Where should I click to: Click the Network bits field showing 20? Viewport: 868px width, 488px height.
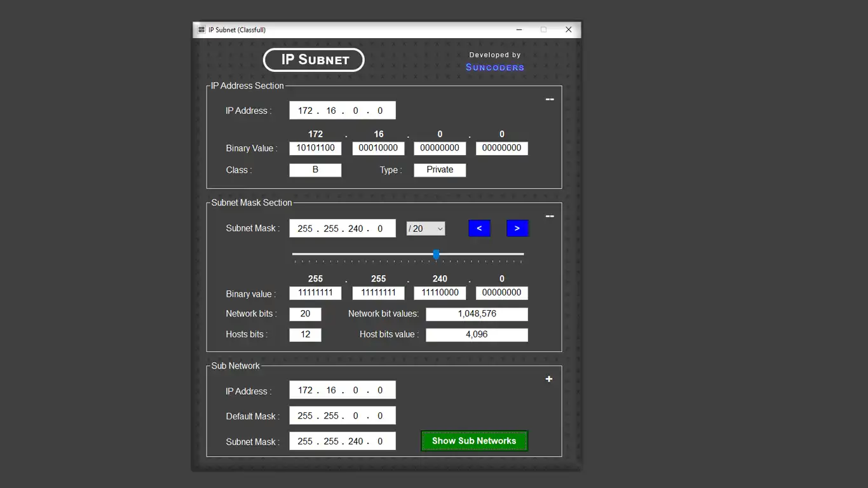click(x=305, y=314)
